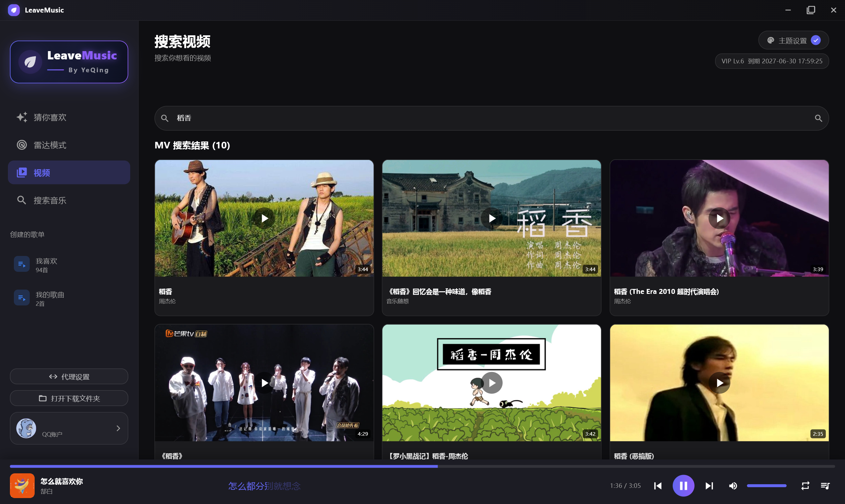
Task: Select the 视频 sidebar tab
Action: pos(69,173)
